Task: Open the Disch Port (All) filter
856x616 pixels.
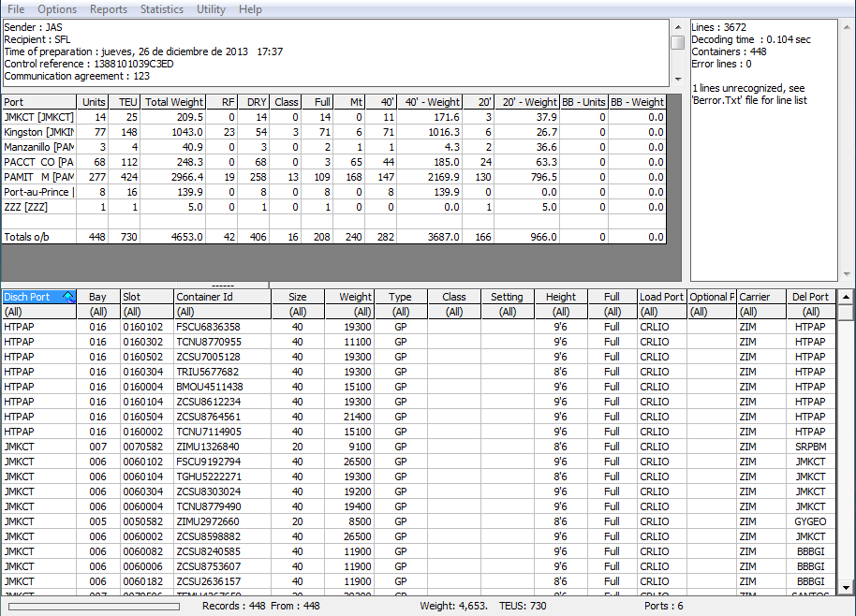Action: [38, 312]
